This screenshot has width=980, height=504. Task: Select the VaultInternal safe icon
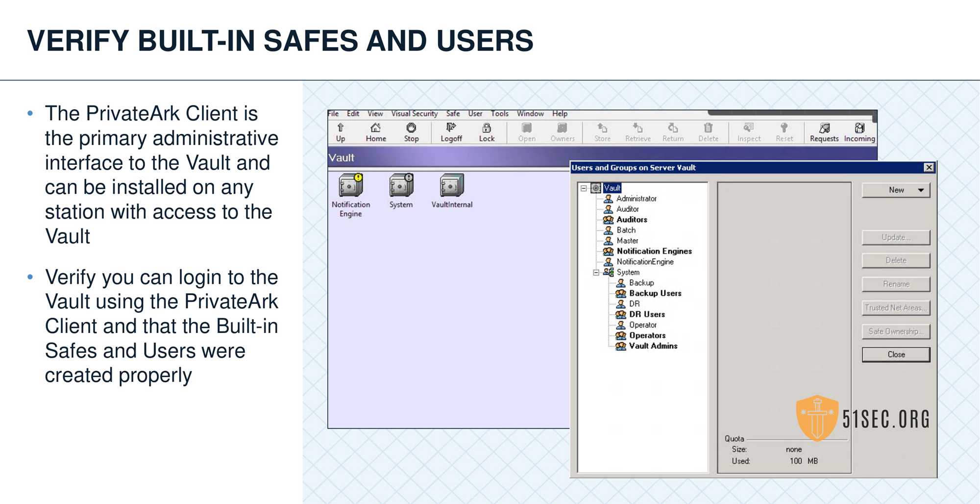point(452,186)
